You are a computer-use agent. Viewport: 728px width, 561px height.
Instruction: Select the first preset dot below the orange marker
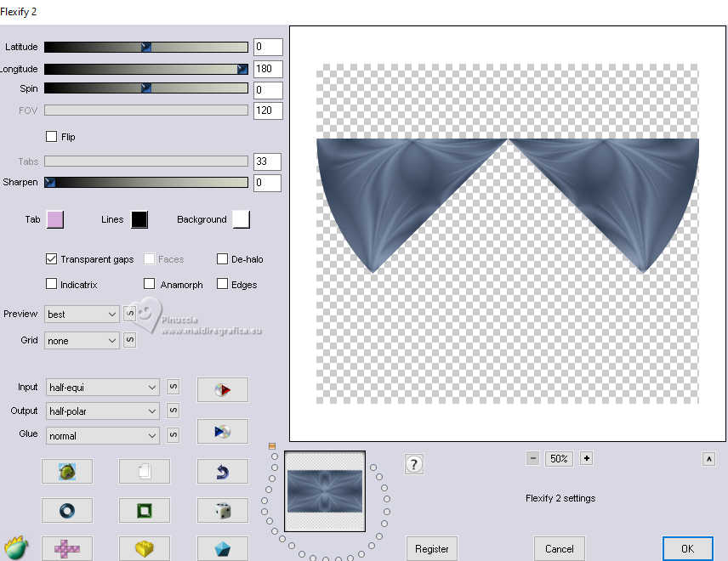pyautogui.click(x=275, y=456)
